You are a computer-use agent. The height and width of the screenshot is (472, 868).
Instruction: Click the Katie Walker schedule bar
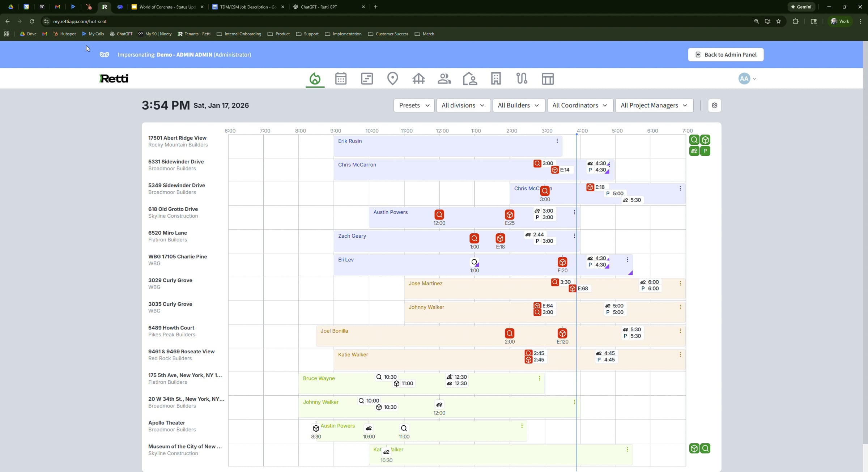[509, 360]
